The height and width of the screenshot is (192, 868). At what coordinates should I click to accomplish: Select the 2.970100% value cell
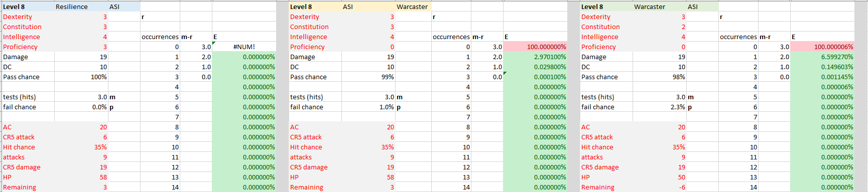535,57
